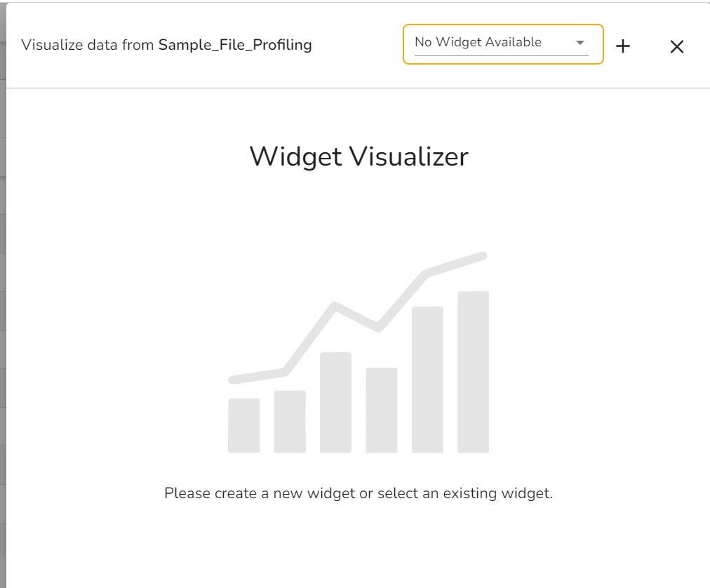Click the word "Widget" in the large heading
Screen dimensions: 710x588
tap(295, 156)
